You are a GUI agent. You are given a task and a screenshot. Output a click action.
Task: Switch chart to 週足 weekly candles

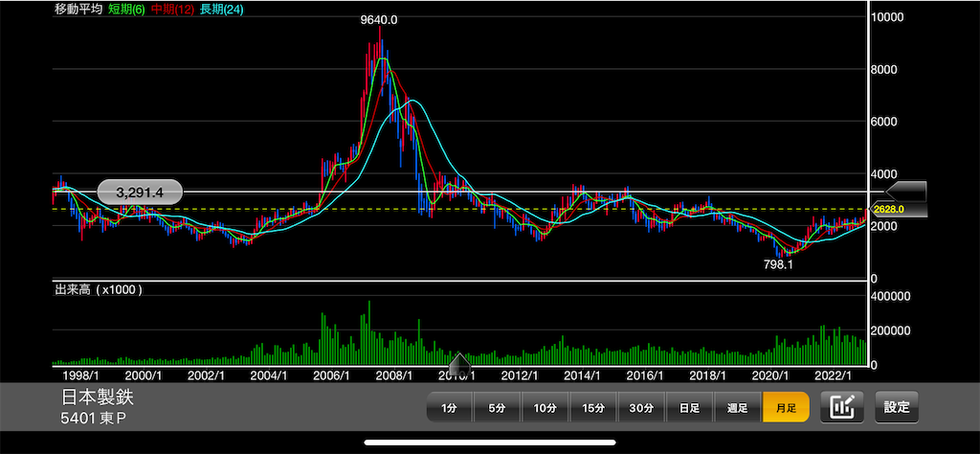click(738, 408)
